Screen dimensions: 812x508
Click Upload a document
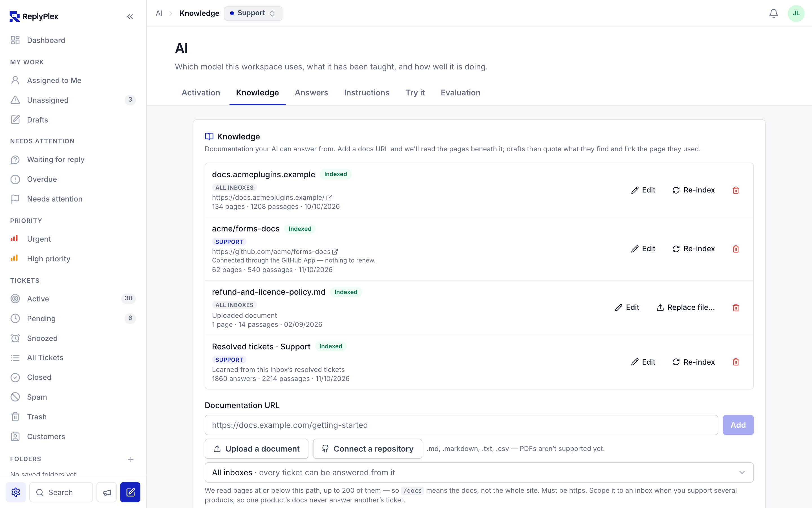256,449
